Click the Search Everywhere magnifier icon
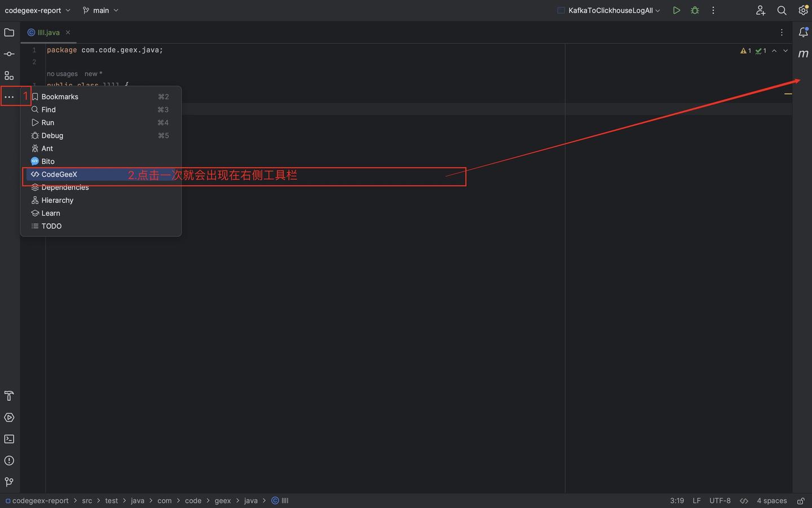This screenshot has width=812, height=508. pos(782,10)
